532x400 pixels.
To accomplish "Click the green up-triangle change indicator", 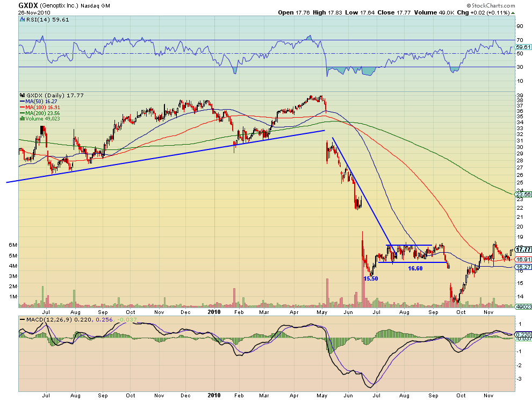I will (513, 13).
